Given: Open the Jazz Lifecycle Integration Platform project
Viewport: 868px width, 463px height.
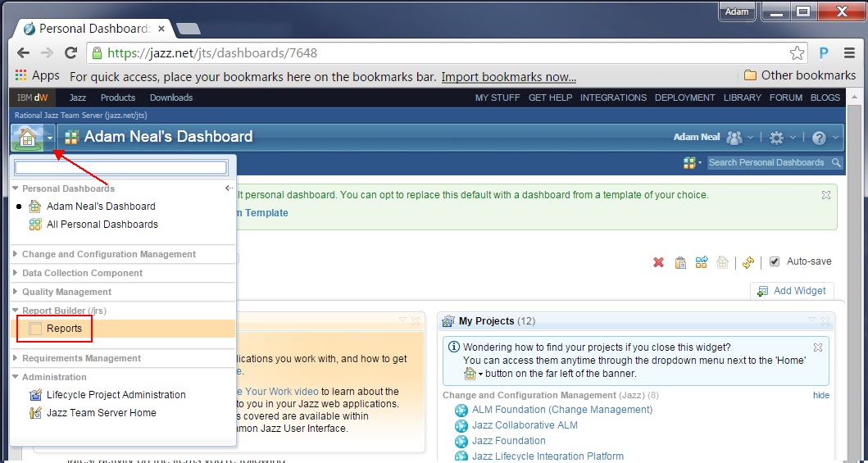Looking at the screenshot, I should pyautogui.click(x=548, y=456).
